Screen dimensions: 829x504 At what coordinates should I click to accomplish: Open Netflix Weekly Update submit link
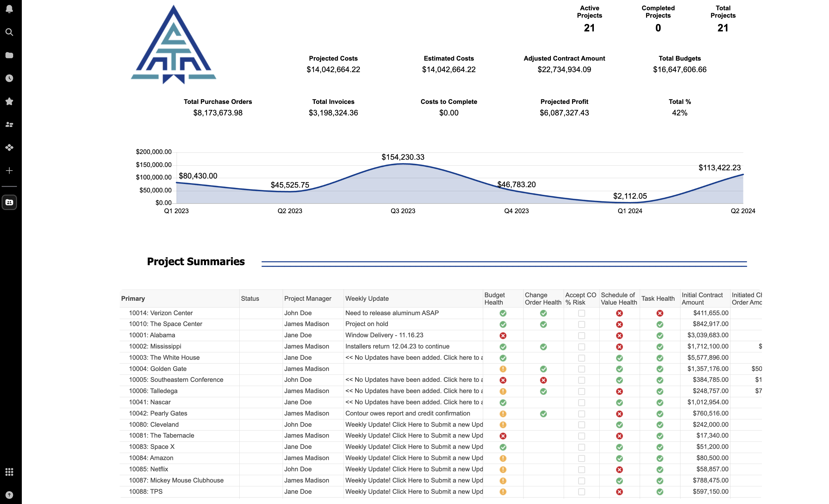click(x=414, y=469)
